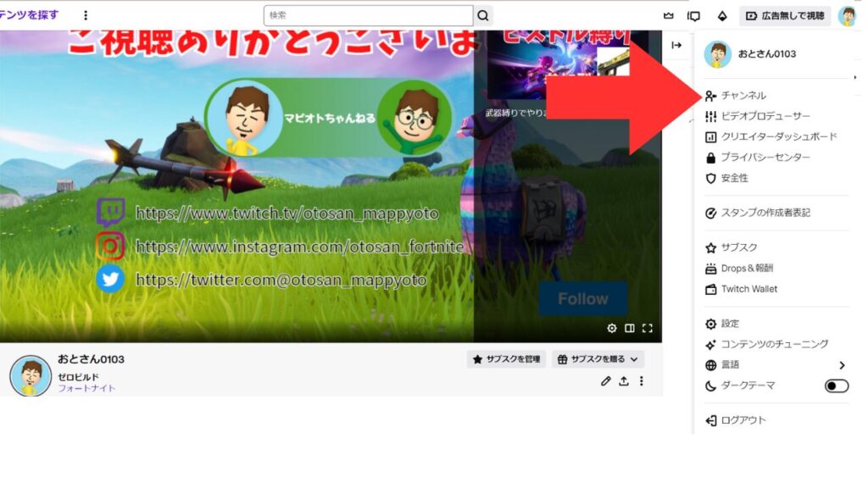Viewport: 868px width, 488px height.
Task: Click the おとさん0103 username in dropdown header
Action: point(766,54)
